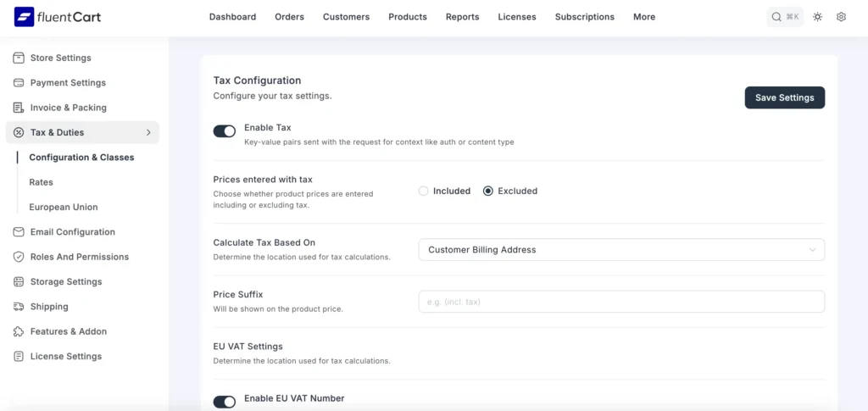Open the Rates submenu link
The height and width of the screenshot is (411, 868).
[42, 182]
